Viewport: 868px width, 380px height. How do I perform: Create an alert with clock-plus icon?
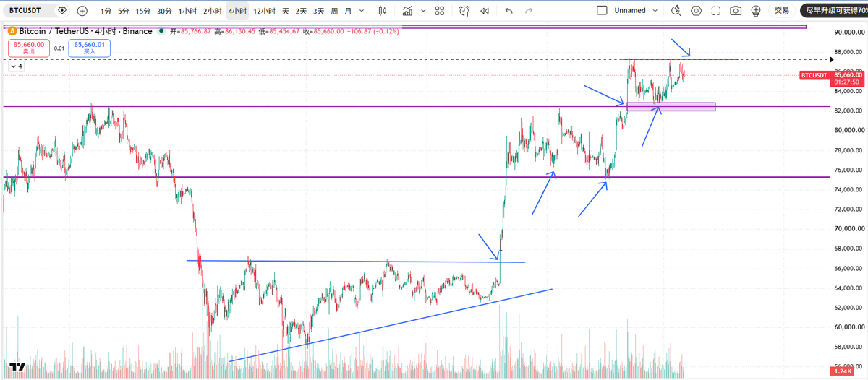pyautogui.click(x=464, y=11)
